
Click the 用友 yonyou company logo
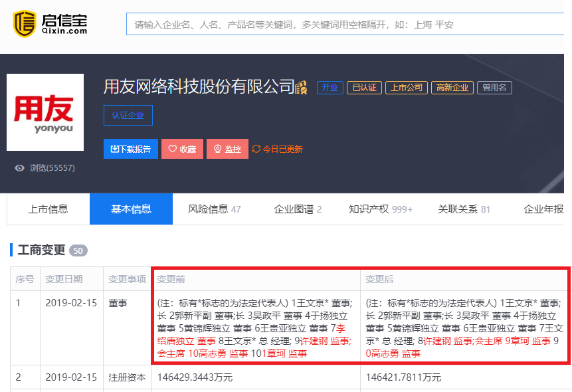[x=45, y=112]
